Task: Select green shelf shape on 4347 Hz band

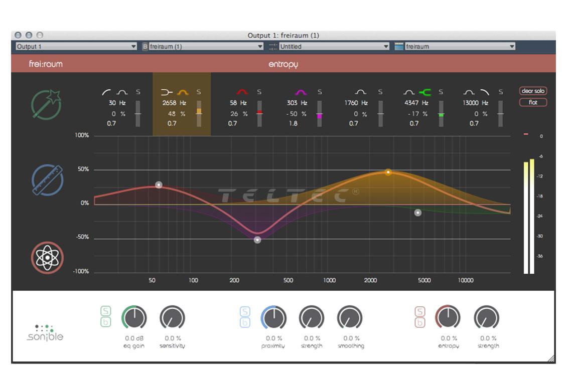Action: 424,92
